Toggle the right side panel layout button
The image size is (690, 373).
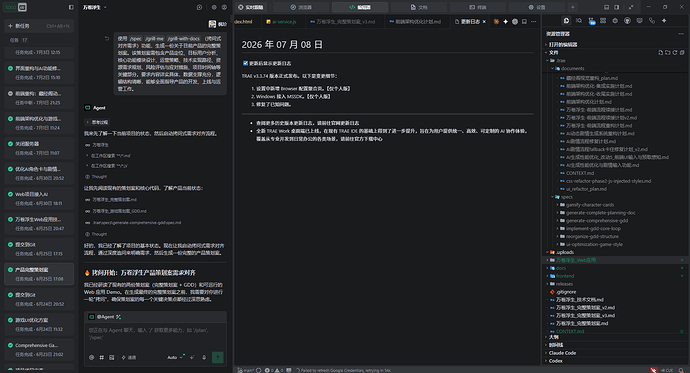click(x=617, y=7)
